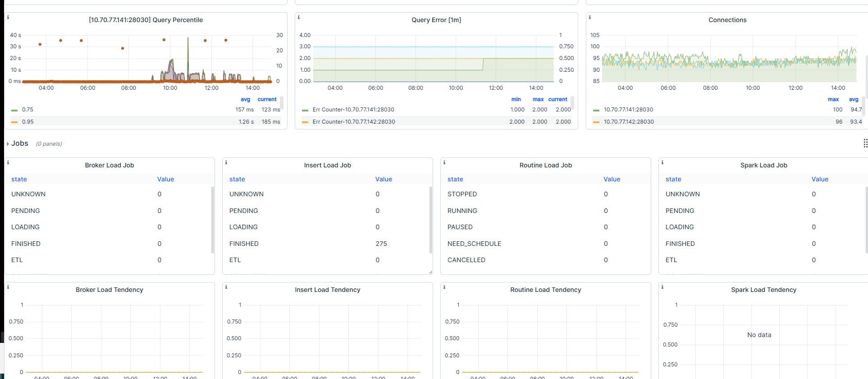The height and width of the screenshot is (379, 868).
Task: Click Insert Load Job table scrollbar
Action: [431, 220]
